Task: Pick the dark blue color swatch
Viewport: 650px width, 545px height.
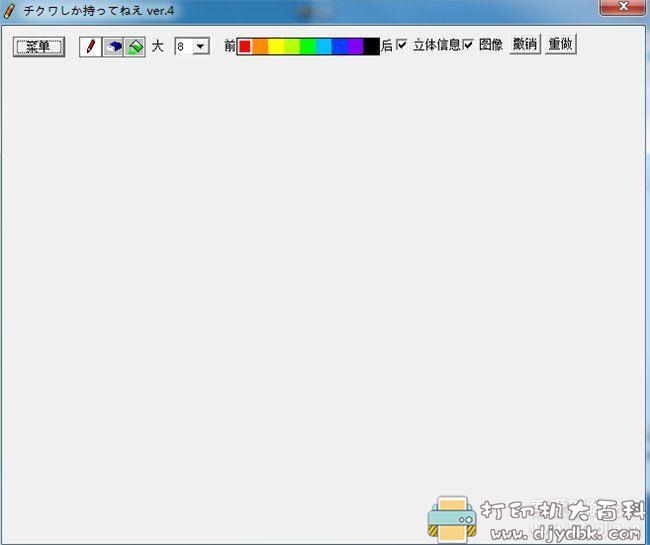Action: [340, 46]
